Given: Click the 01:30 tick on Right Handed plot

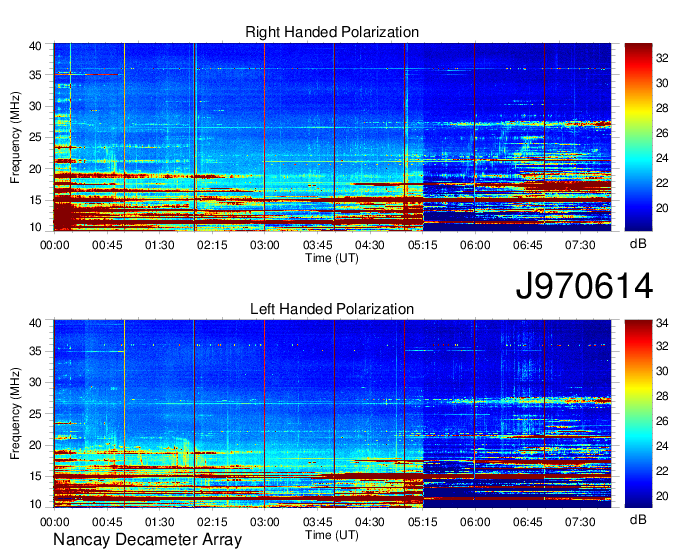Looking at the screenshot, I should pyautogui.click(x=160, y=245).
